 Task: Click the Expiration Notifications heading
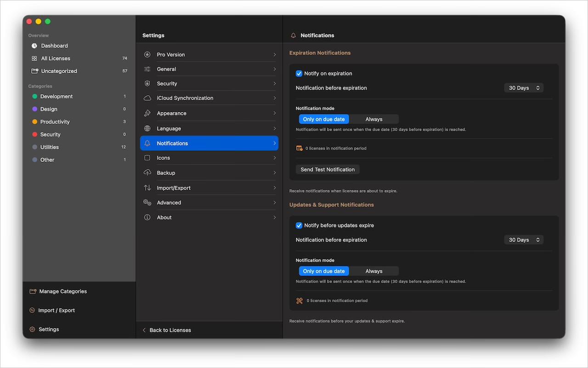(x=320, y=53)
